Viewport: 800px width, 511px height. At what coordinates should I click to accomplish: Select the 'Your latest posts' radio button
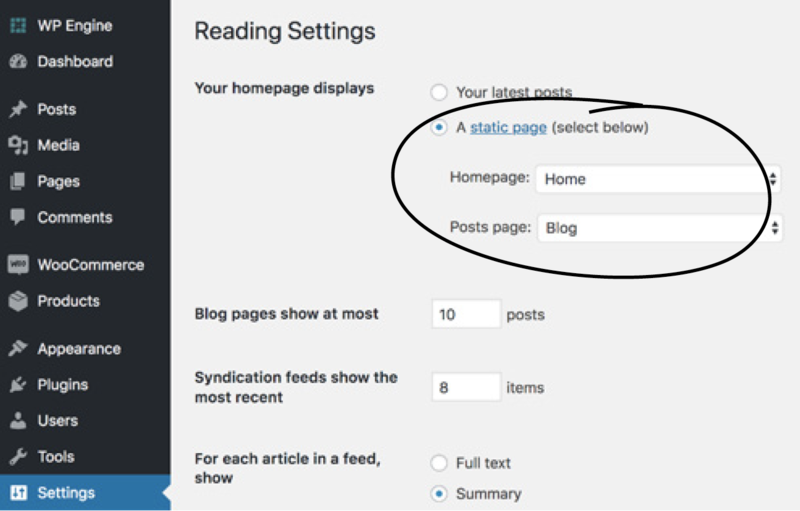click(439, 92)
